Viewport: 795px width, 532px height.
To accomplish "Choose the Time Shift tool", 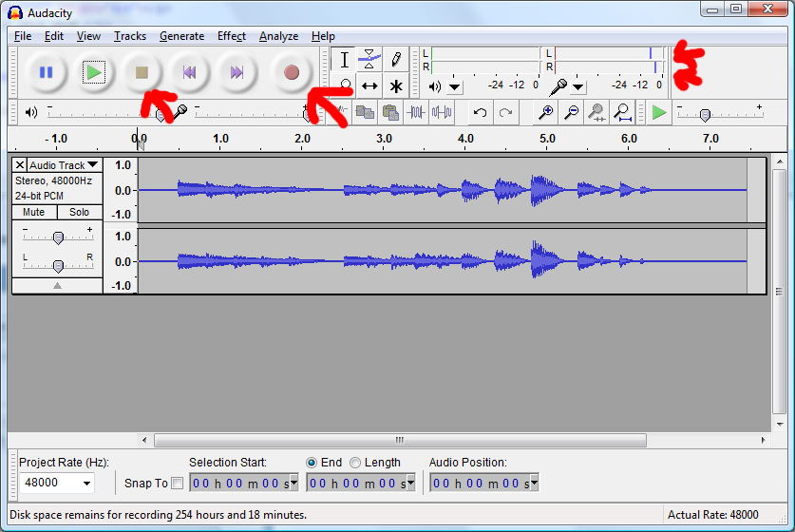I will [369, 86].
